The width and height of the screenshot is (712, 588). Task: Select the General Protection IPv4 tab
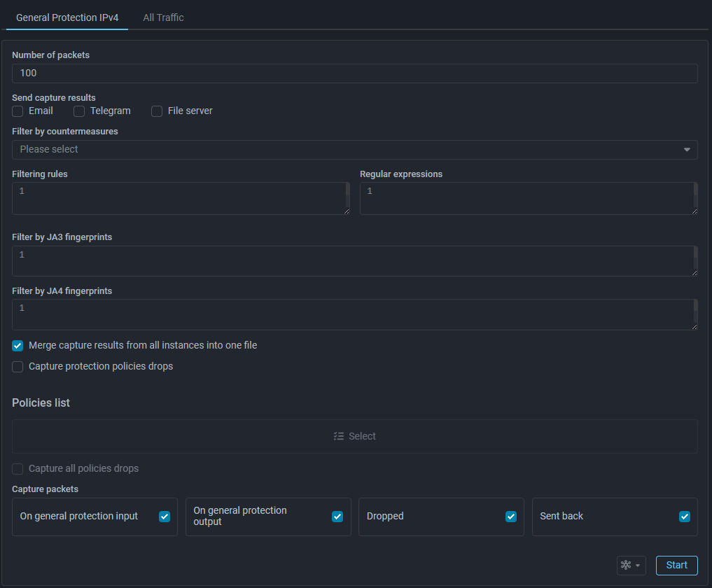pos(67,17)
